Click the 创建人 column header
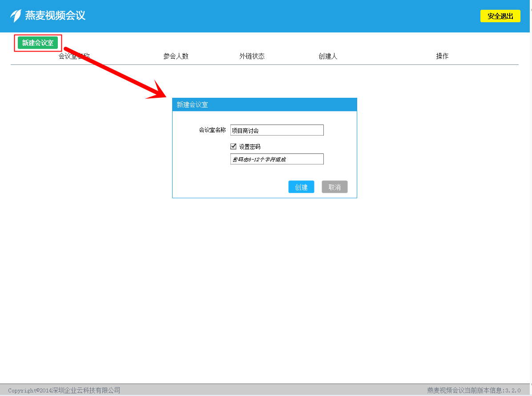 (328, 56)
